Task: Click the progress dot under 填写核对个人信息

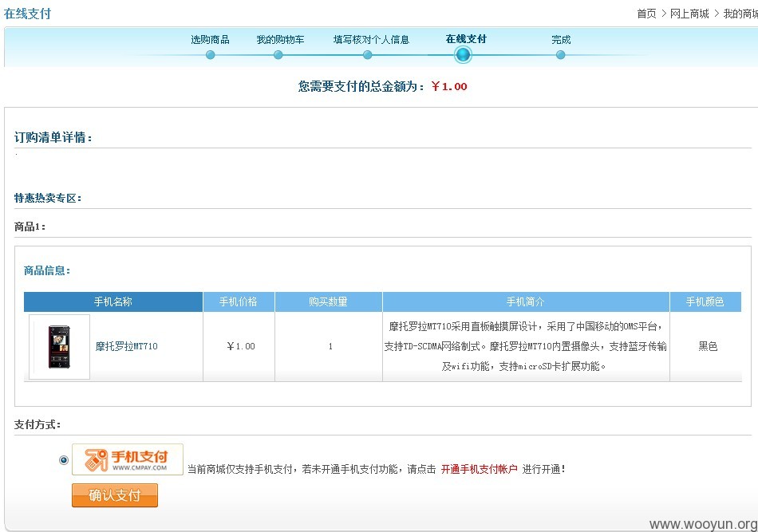Action: (367, 55)
